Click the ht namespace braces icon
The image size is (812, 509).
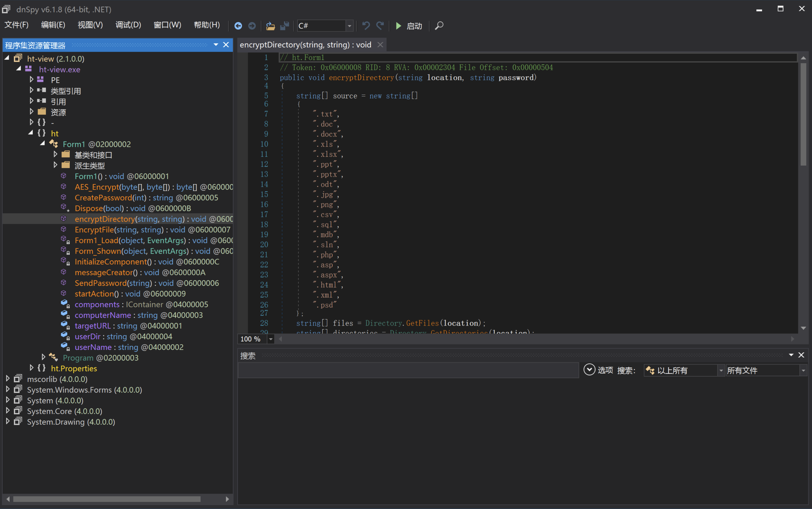click(x=41, y=133)
